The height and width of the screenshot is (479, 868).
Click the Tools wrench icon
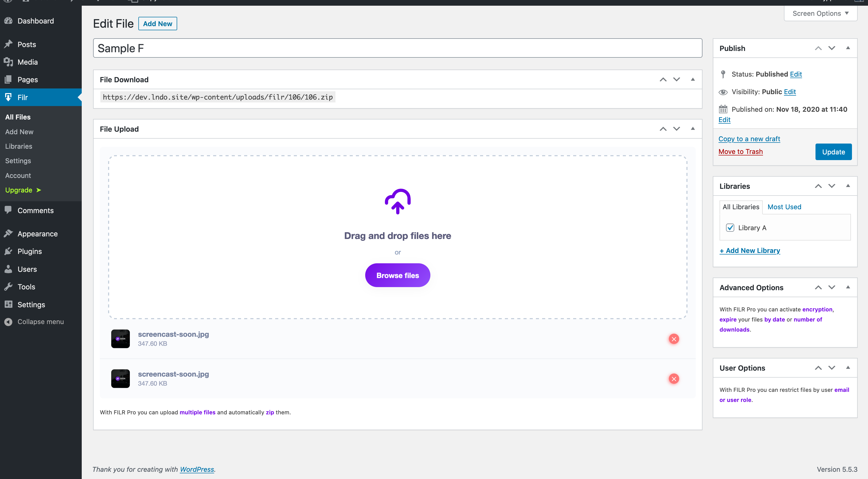click(x=9, y=287)
